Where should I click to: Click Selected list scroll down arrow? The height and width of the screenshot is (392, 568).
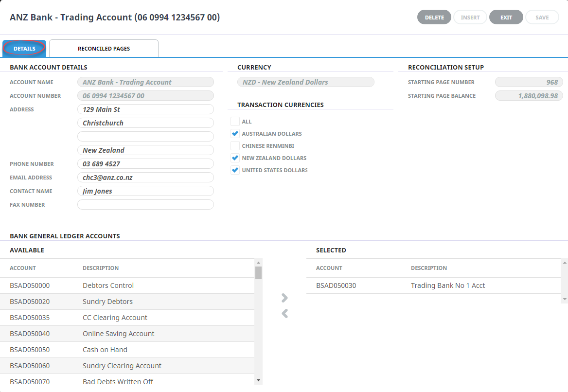pyautogui.click(x=565, y=299)
